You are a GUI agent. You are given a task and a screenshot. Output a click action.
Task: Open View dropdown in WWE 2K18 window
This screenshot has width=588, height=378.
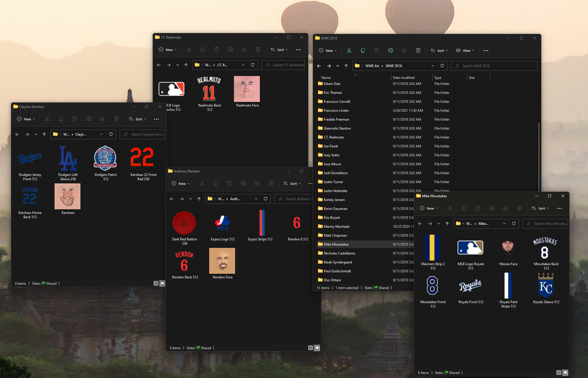pyautogui.click(x=465, y=51)
